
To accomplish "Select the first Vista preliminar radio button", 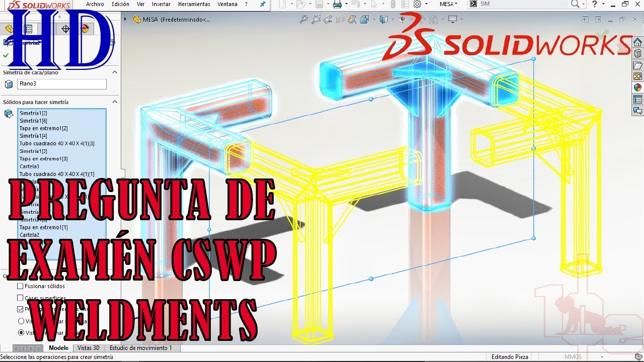I will coord(21,321).
